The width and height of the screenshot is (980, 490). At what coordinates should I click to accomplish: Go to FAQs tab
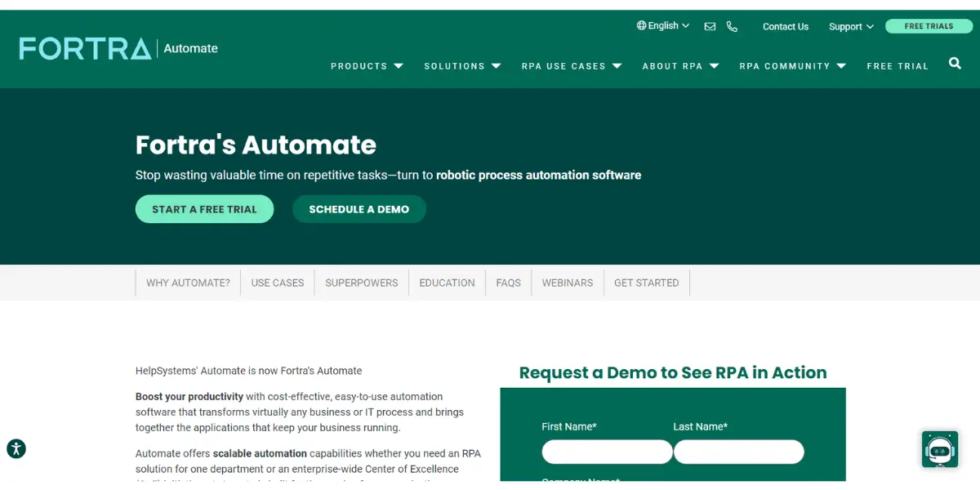(x=508, y=283)
